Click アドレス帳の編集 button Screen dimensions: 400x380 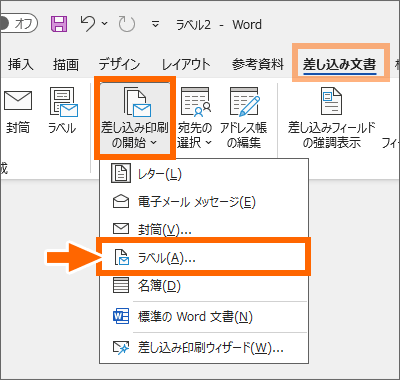tap(243, 118)
